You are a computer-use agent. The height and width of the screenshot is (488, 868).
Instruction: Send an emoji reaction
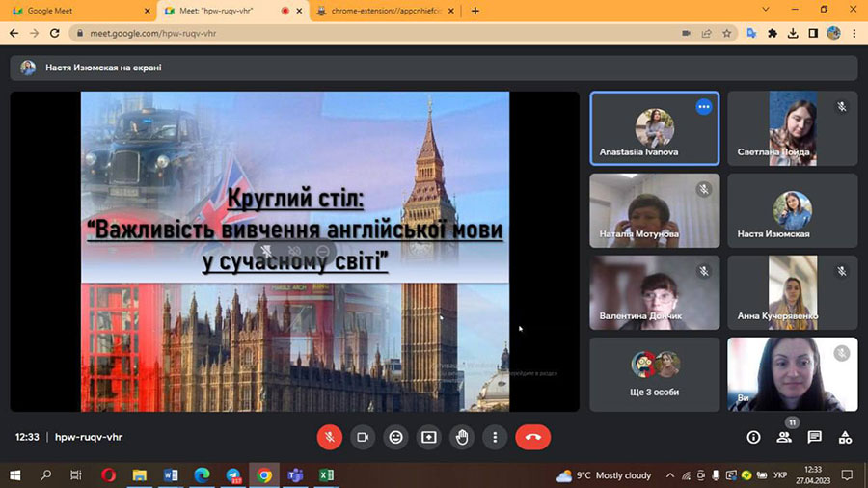pyautogui.click(x=395, y=437)
